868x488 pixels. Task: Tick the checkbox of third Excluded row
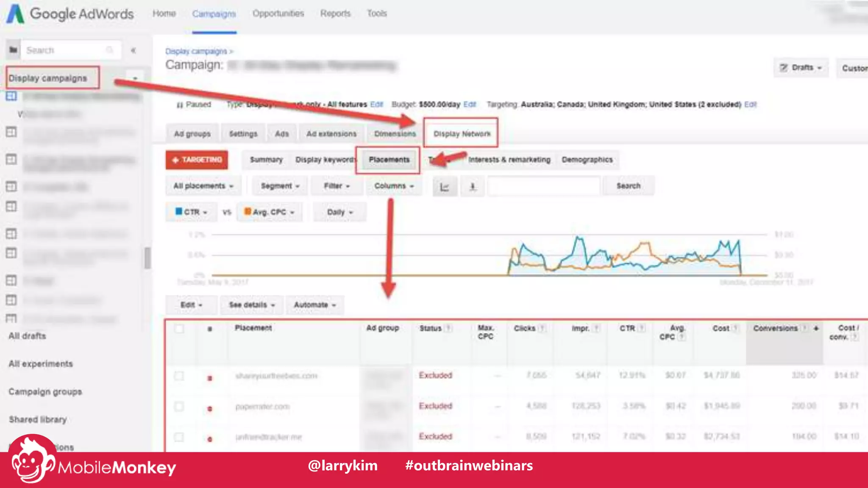click(x=179, y=437)
